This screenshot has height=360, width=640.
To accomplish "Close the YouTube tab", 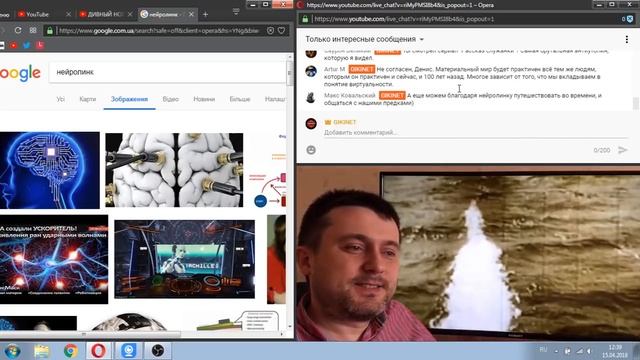I will pos(68,14).
